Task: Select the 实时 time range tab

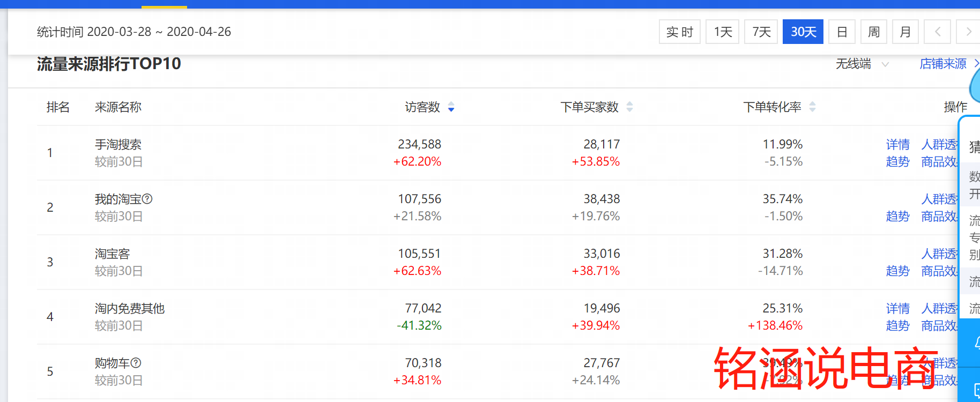Action: [679, 32]
